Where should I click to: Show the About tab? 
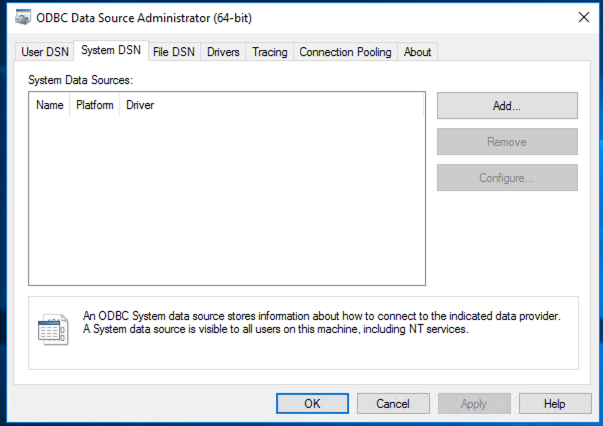pos(418,52)
